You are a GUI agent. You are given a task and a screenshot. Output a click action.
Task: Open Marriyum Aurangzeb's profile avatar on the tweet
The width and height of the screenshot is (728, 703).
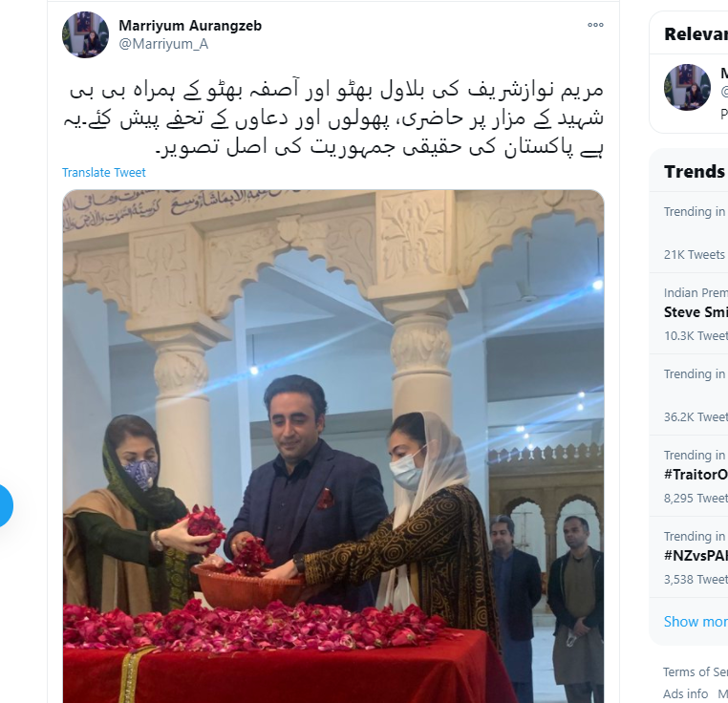click(85, 34)
